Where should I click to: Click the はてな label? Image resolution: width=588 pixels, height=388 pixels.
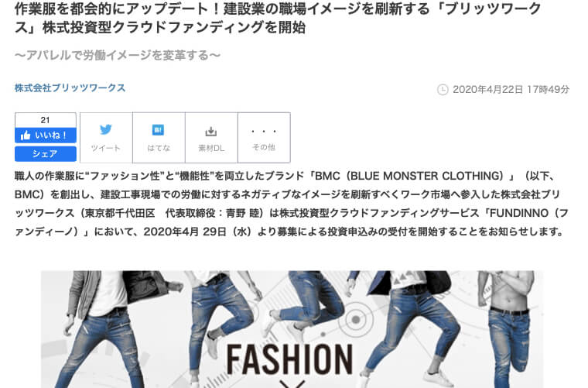pos(159,148)
